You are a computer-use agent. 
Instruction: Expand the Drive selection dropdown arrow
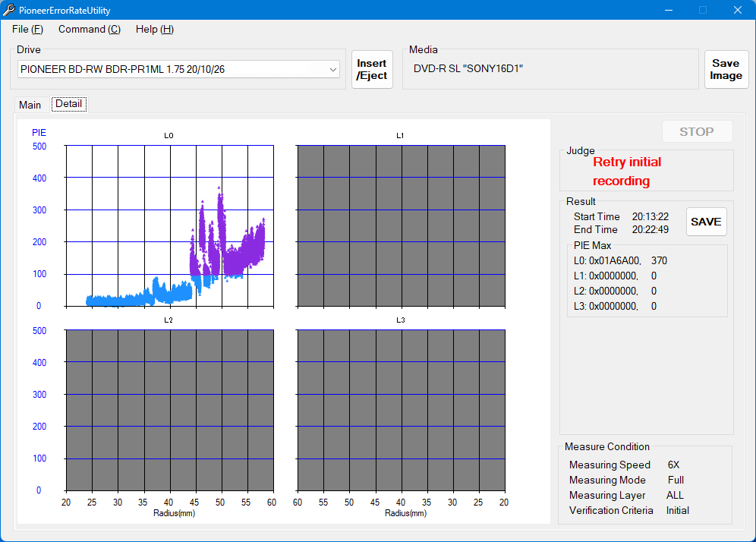[332, 69]
